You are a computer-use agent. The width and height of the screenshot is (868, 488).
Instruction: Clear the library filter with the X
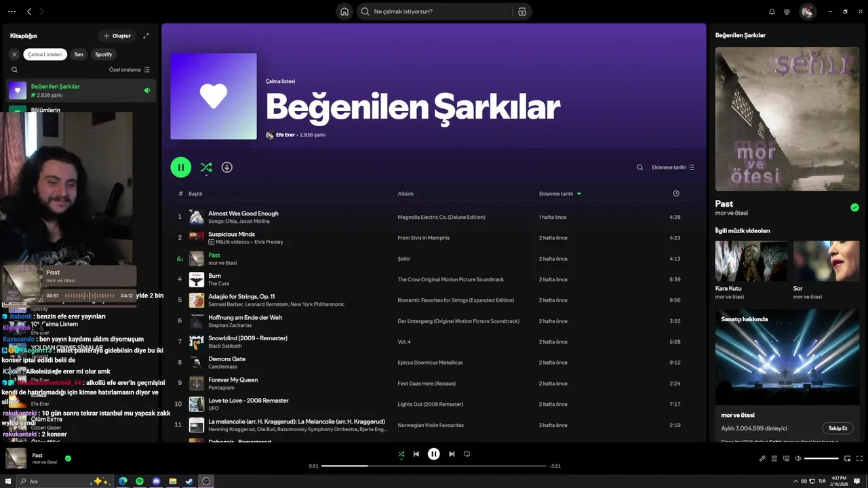pos(14,54)
